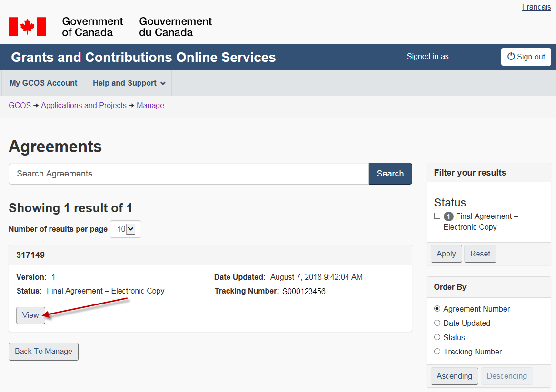
Task: Focus the Search Agreements text field
Action: (x=189, y=174)
